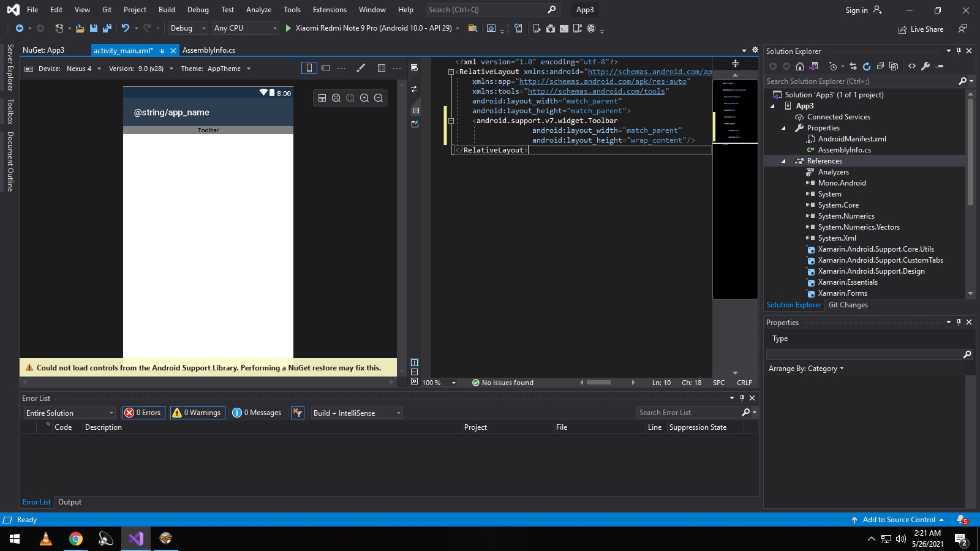Screen dimensions: 980x551
Task: Click the editor zoom 100 % combo box
Action: pos(439,383)
